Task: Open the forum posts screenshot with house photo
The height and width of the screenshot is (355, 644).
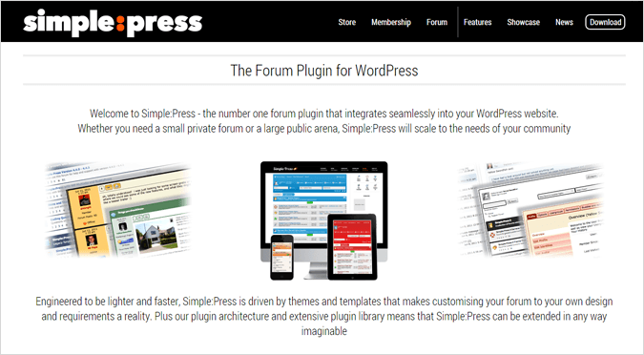Action: click(x=118, y=210)
